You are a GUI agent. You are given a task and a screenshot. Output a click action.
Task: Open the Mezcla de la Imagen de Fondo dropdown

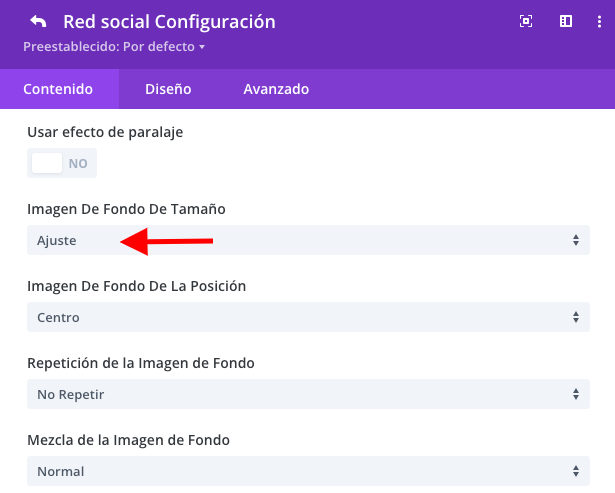click(x=308, y=471)
